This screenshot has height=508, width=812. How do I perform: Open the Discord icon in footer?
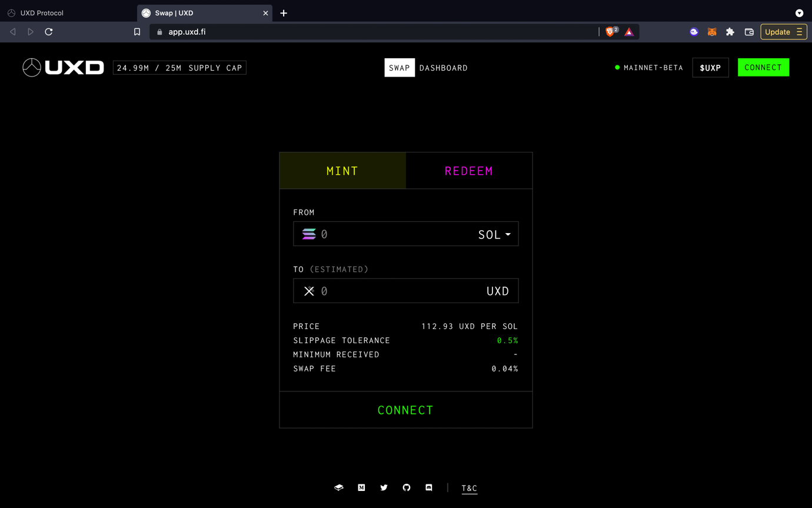click(429, 487)
